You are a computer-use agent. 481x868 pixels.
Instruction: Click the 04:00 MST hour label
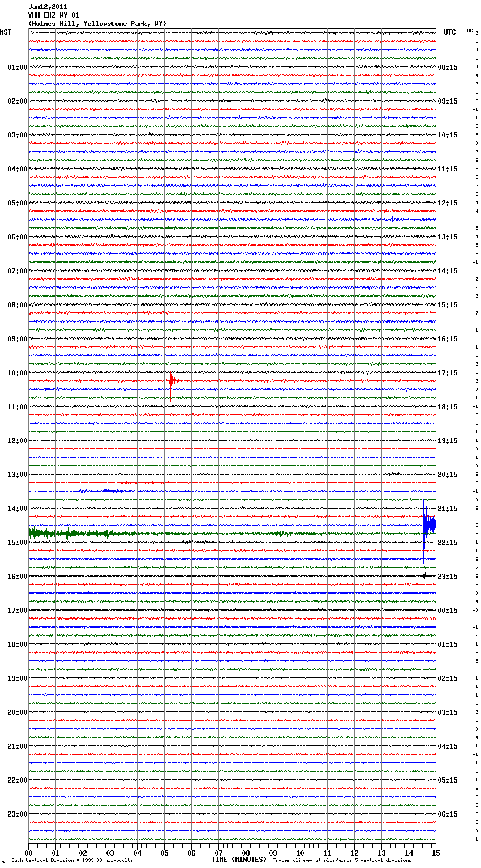18,169
